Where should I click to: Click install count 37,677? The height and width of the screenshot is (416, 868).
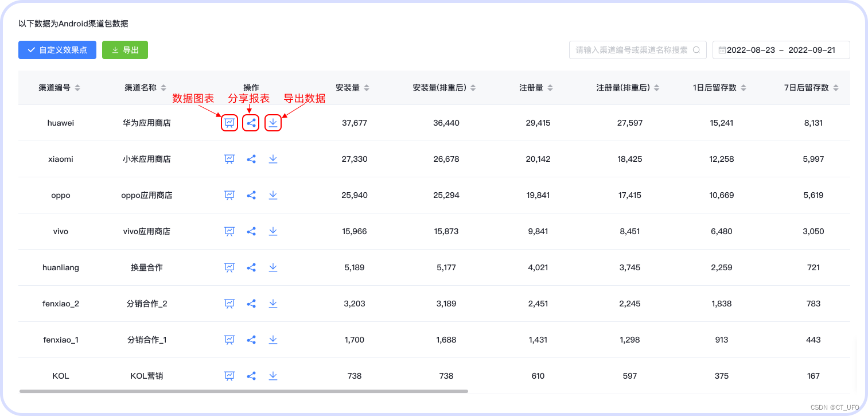point(355,123)
